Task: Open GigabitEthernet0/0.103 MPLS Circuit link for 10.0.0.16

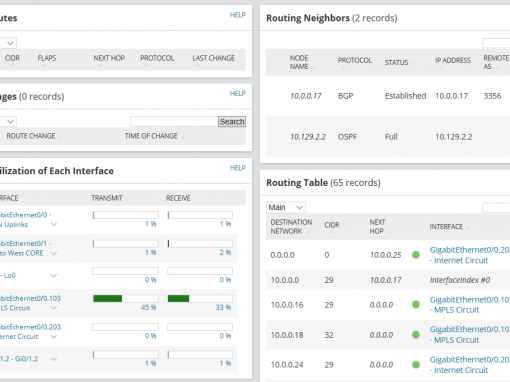Action: coord(470,305)
